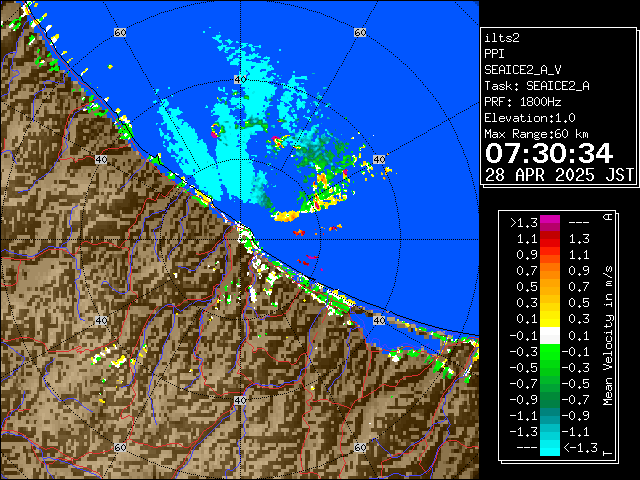Click the orange-yellow echo patch near 20 km ring
Screen dimensions: 640x480
tap(286, 216)
